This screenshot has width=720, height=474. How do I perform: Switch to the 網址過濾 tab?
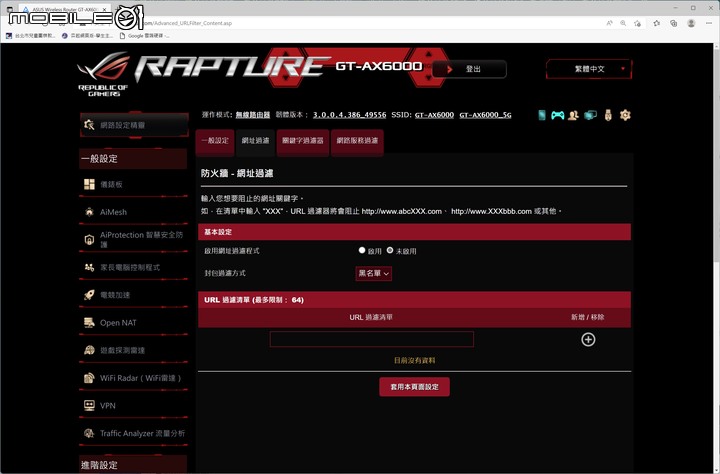(x=255, y=141)
